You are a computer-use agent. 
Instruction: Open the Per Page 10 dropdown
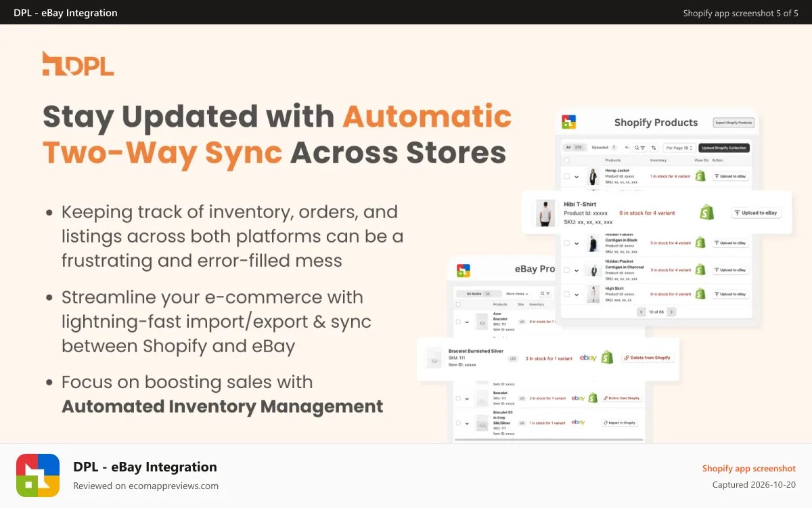(679, 148)
